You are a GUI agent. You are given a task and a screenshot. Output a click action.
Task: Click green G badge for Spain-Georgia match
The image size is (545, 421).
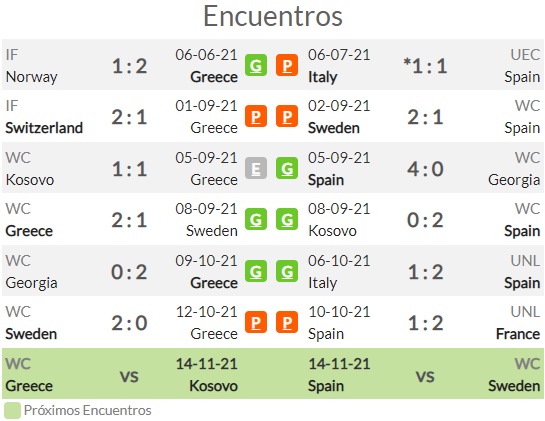point(287,168)
